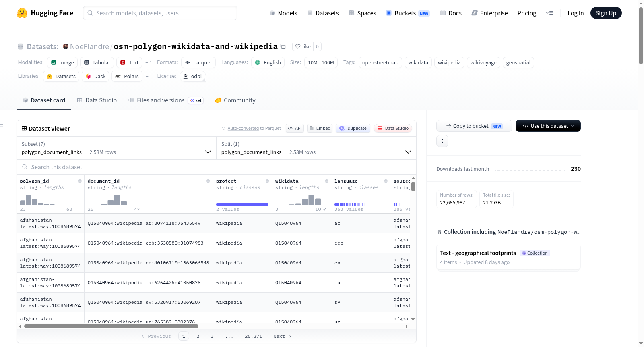644x347 pixels.
Task: Go to page 3 of results
Action: pyautogui.click(x=212, y=336)
